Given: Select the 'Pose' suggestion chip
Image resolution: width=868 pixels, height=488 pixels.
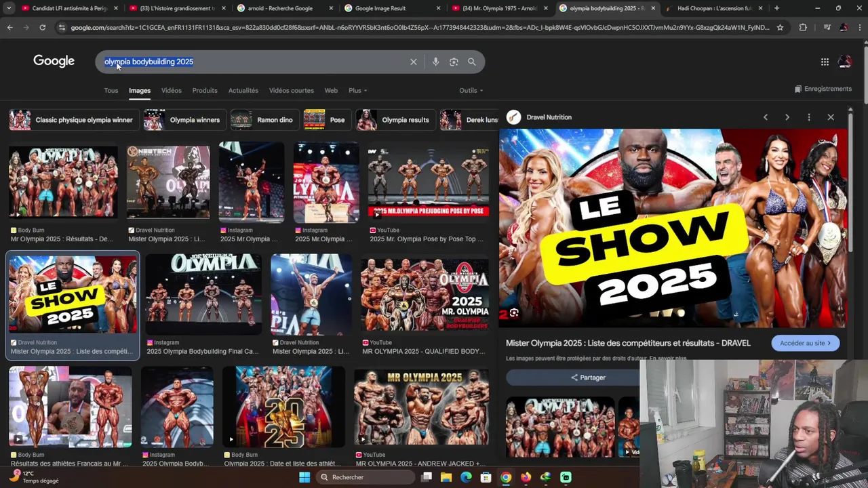Looking at the screenshot, I should (327, 120).
